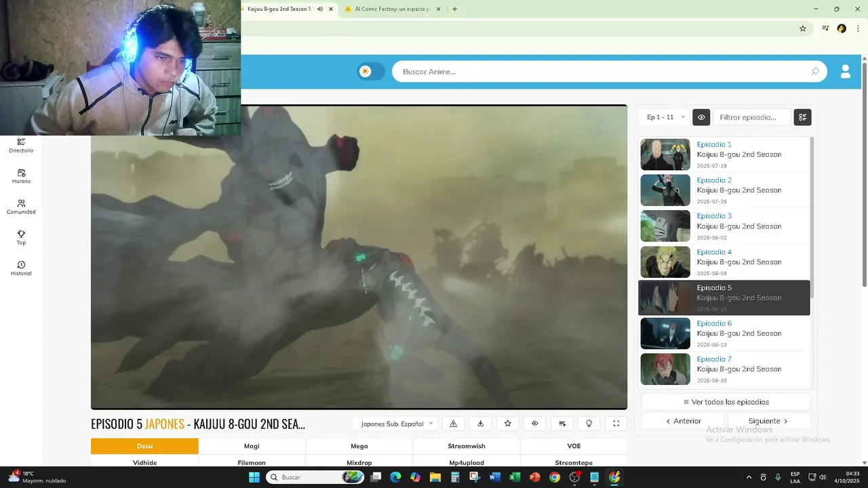Open browser media control icon
868x488 pixels.
(825, 28)
